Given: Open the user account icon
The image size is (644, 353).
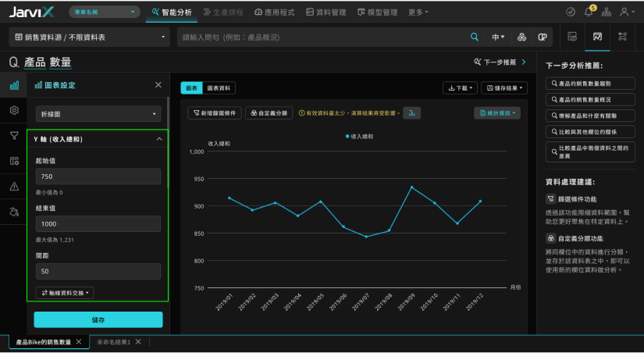Looking at the screenshot, I should [x=625, y=12].
